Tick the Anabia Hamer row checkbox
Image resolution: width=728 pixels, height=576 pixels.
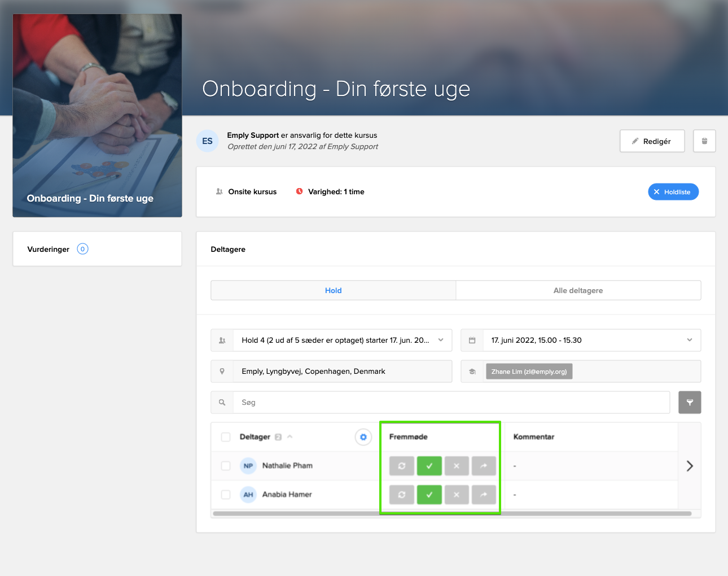coord(226,495)
